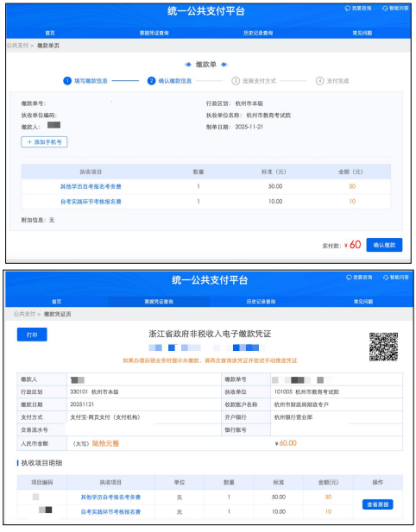Open 首页 tab on the 缴款单 page
The width and height of the screenshot is (416, 532).
pos(50,33)
